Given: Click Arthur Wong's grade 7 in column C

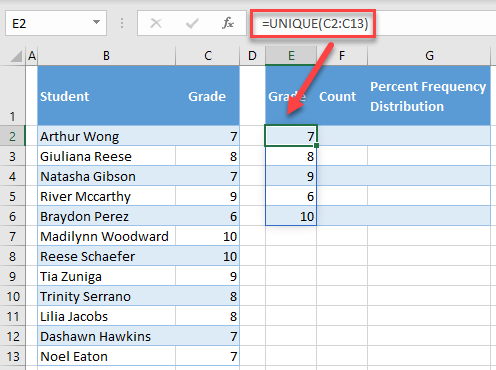Looking at the screenshot, I should [x=208, y=136].
